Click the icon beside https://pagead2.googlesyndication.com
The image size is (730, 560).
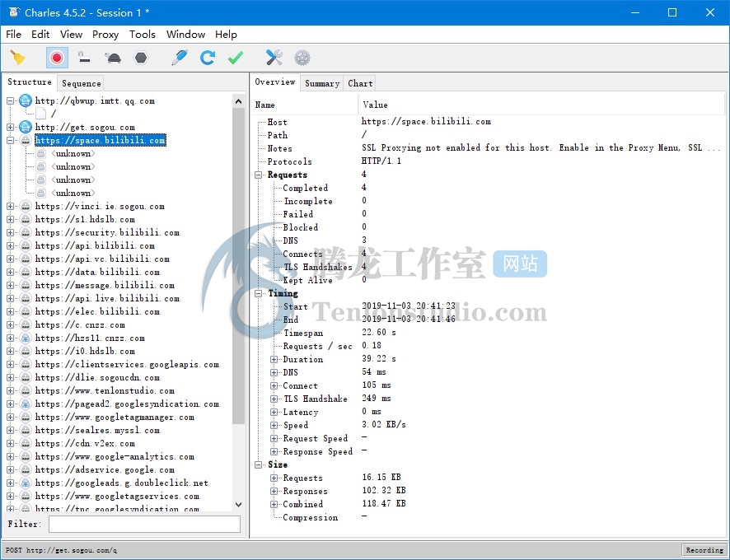click(x=26, y=404)
